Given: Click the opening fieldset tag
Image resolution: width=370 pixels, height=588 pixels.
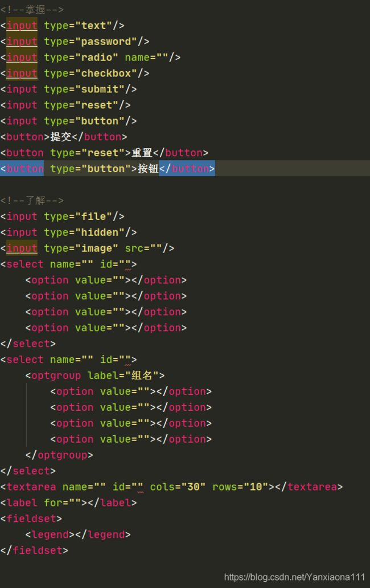Looking at the screenshot, I should pyautogui.click(x=31, y=518).
